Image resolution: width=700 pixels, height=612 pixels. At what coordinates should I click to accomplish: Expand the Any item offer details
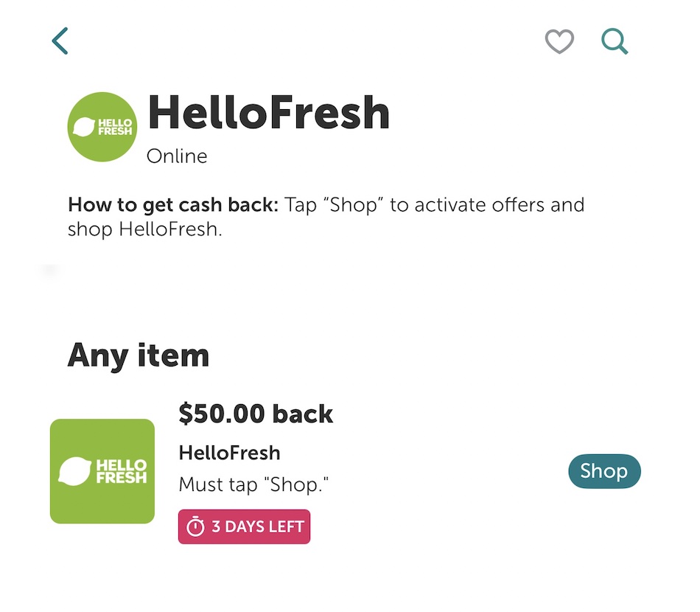click(139, 355)
